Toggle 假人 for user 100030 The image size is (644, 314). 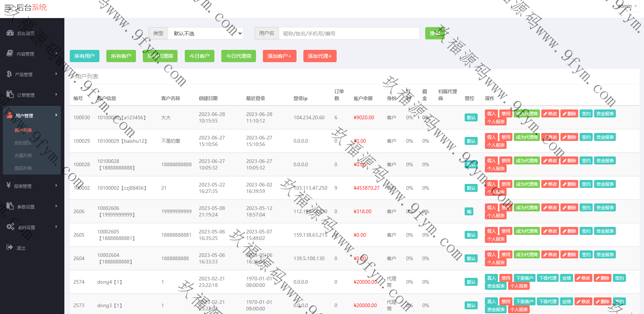491,114
